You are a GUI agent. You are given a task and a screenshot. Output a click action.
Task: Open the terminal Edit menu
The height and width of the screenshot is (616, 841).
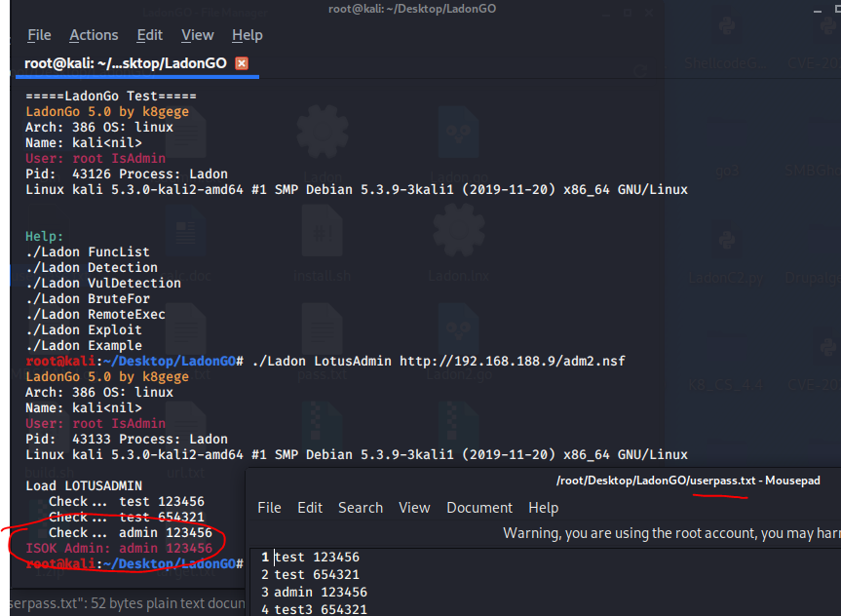150,35
